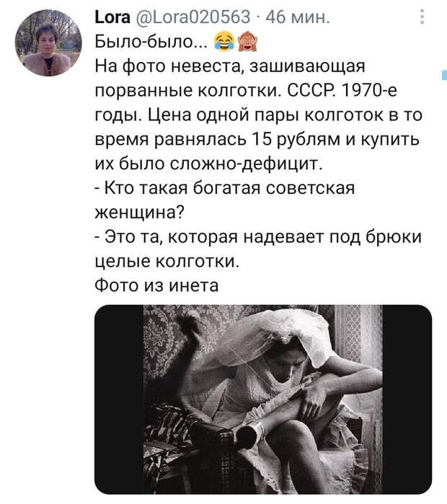Open the three-dot more options menu
This screenshot has width=447, height=504.
pos(422,17)
